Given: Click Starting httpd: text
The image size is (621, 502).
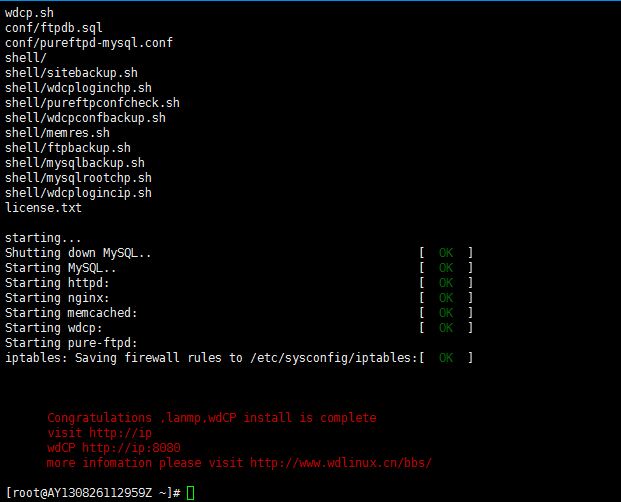Looking at the screenshot, I should point(57,283).
